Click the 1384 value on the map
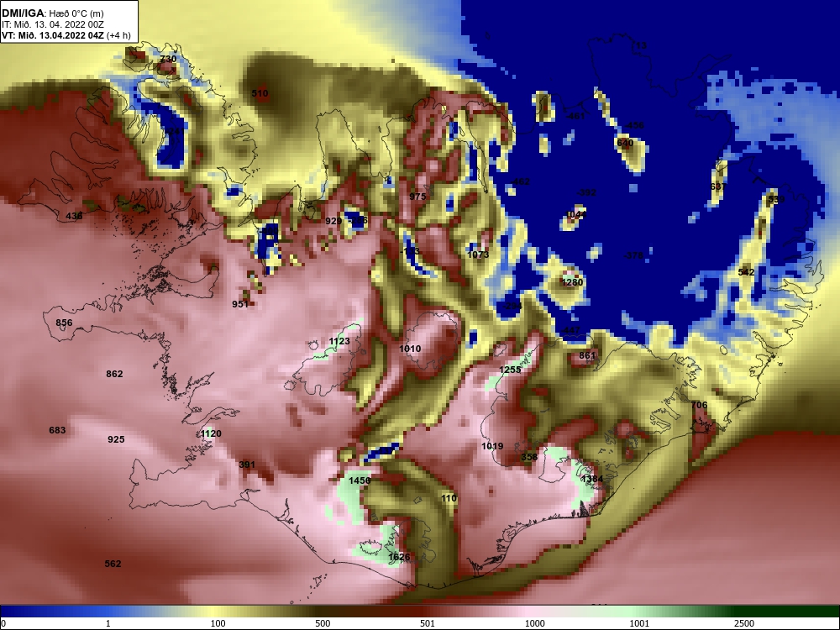Image resolution: width=840 pixels, height=630 pixels. [592, 479]
